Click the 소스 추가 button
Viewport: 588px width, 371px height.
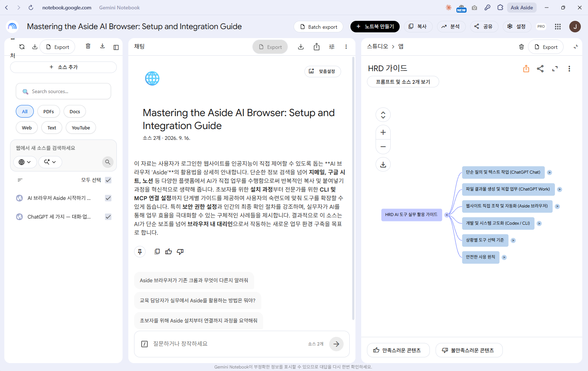click(x=63, y=67)
